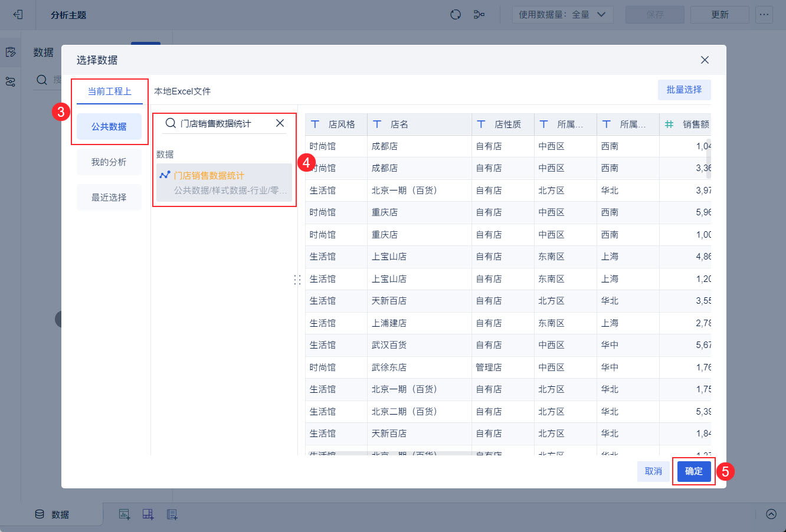The image size is (786, 532).
Task: Click the text type icon of 店性质 column
Action: pos(482,124)
